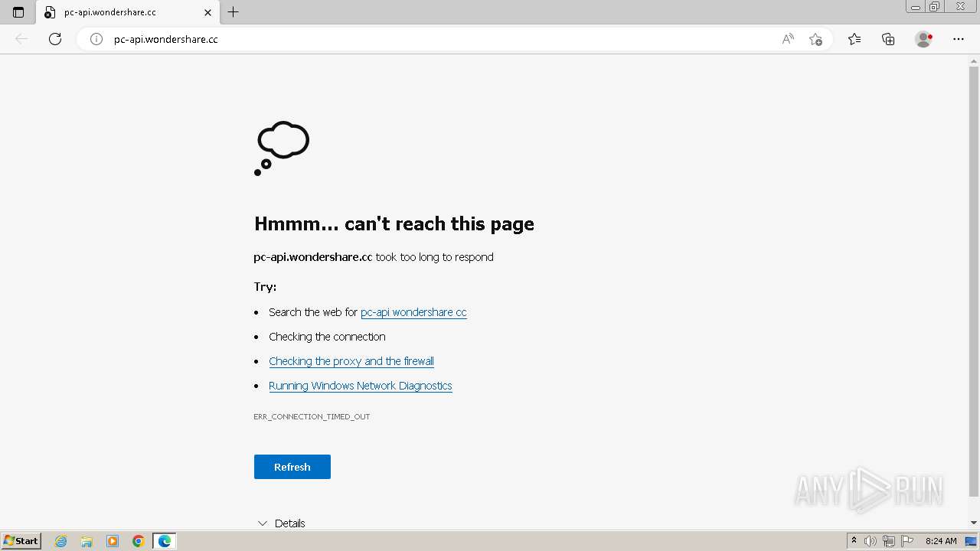Click the 'Checking the connection' list item
This screenshot has width=980, height=551.
tap(327, 337)
